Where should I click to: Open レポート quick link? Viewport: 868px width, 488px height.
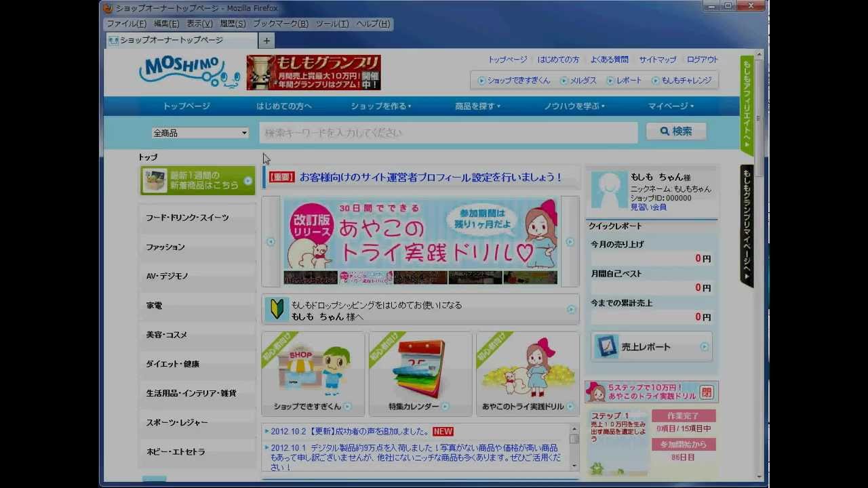pos(625,80)
